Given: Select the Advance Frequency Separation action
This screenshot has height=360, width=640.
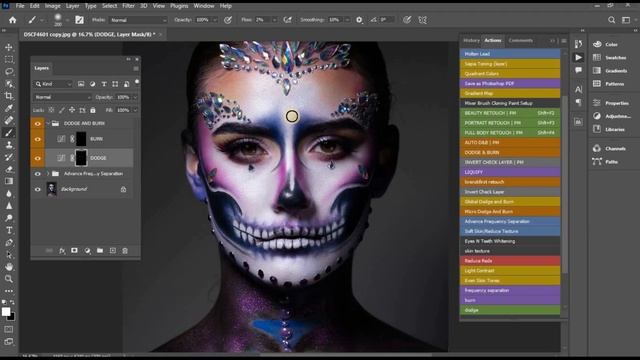Looking at the screenshot, I should tap(510, 221).
